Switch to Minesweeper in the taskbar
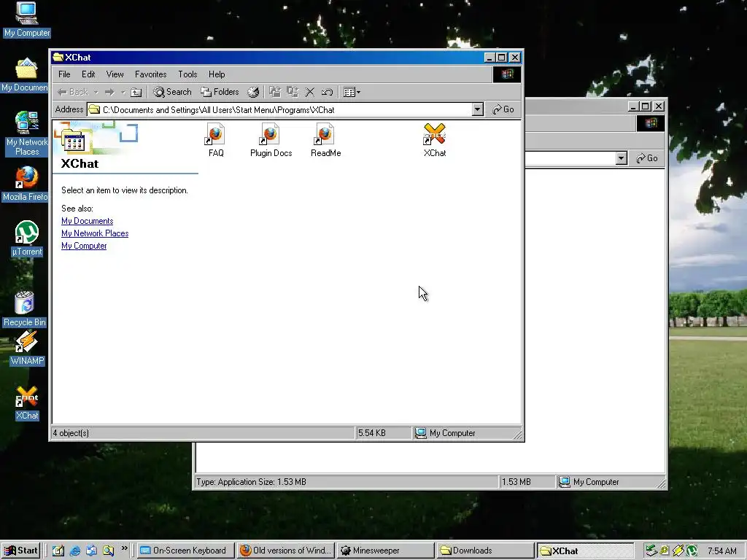Screen dimensions: 747x560 pyautogui.click(x=385, y=551)
